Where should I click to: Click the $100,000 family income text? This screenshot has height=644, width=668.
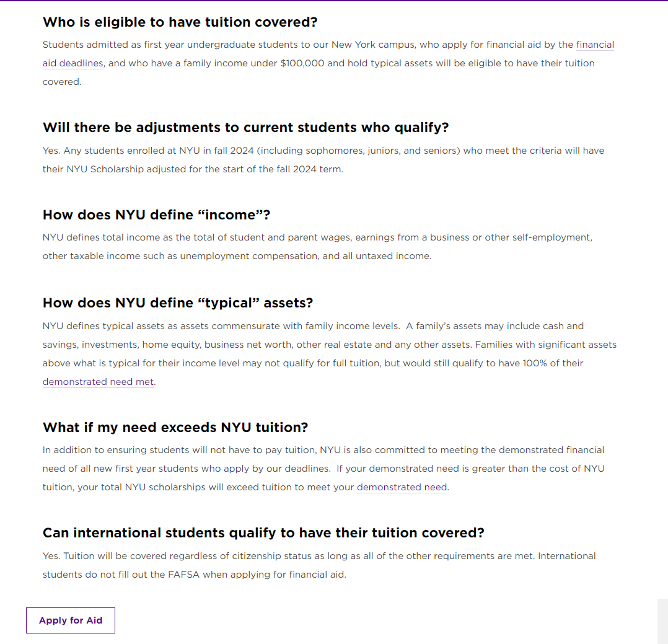298,63
